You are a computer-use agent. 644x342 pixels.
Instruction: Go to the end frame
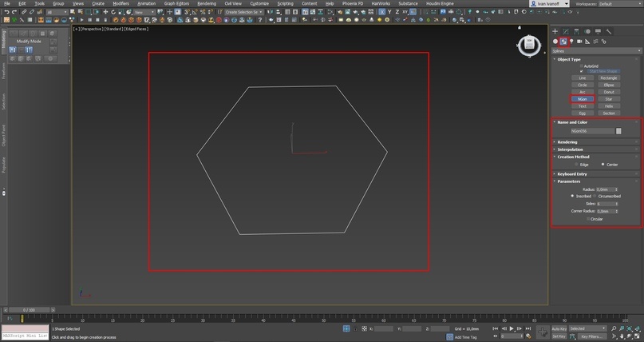click(x=528, y=328)
